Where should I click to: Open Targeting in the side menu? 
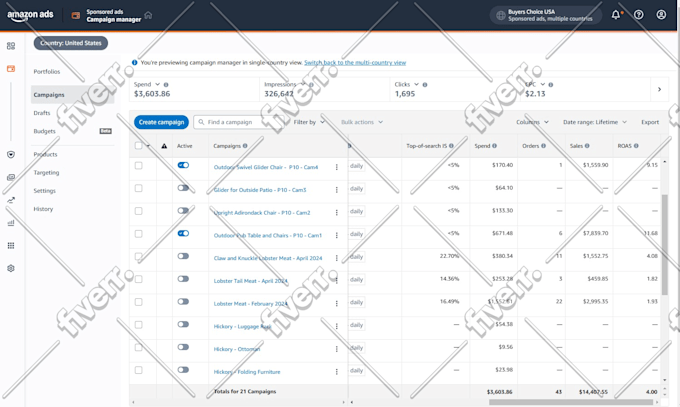click(x=46, y=173)
